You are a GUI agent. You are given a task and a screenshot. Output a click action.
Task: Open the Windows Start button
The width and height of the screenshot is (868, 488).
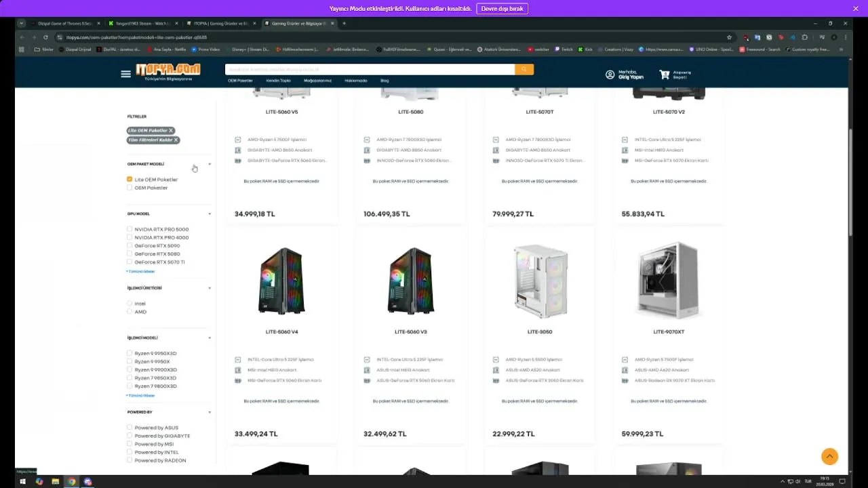click(22, 482)
